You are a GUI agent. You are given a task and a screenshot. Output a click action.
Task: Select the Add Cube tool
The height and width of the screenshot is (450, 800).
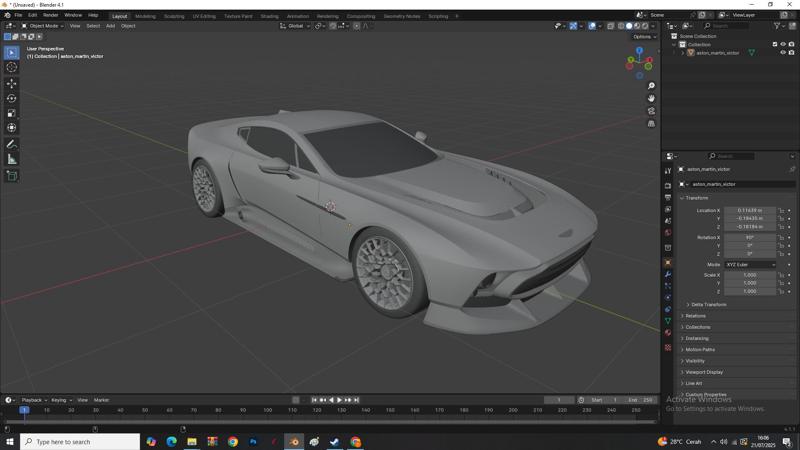pyautogui.click(x=11, y=176)
